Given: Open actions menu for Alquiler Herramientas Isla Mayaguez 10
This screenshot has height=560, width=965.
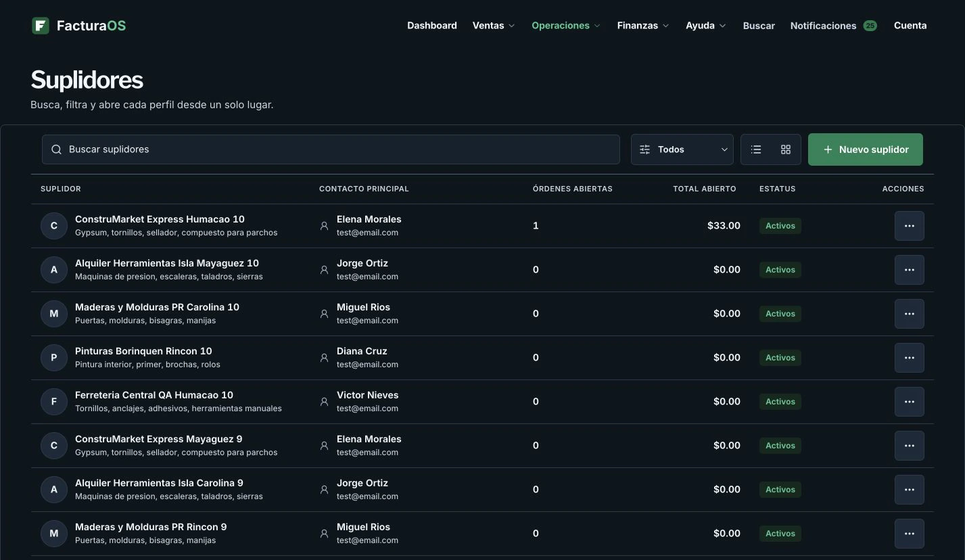Looking at the screenshot, I should point(909,270).
